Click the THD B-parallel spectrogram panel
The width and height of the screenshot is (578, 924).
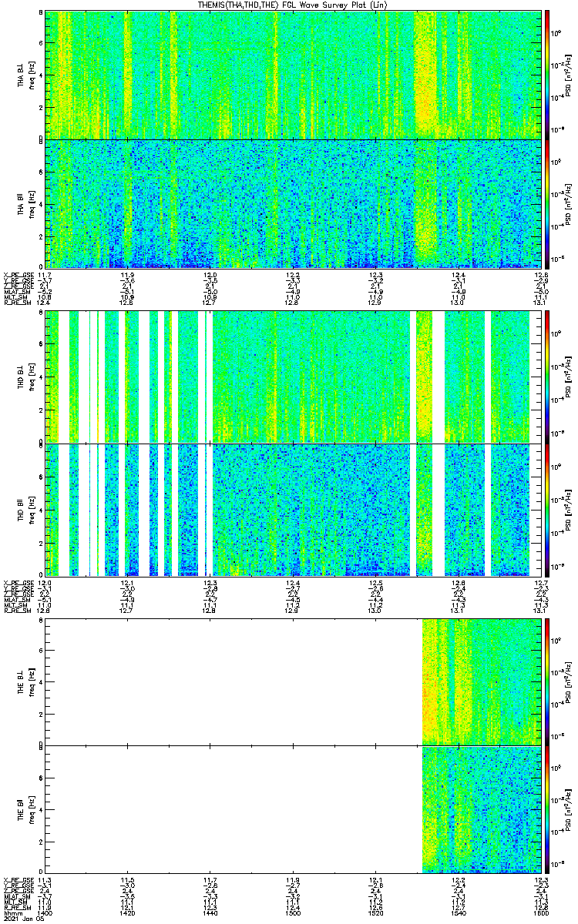(x=293, y=509)
